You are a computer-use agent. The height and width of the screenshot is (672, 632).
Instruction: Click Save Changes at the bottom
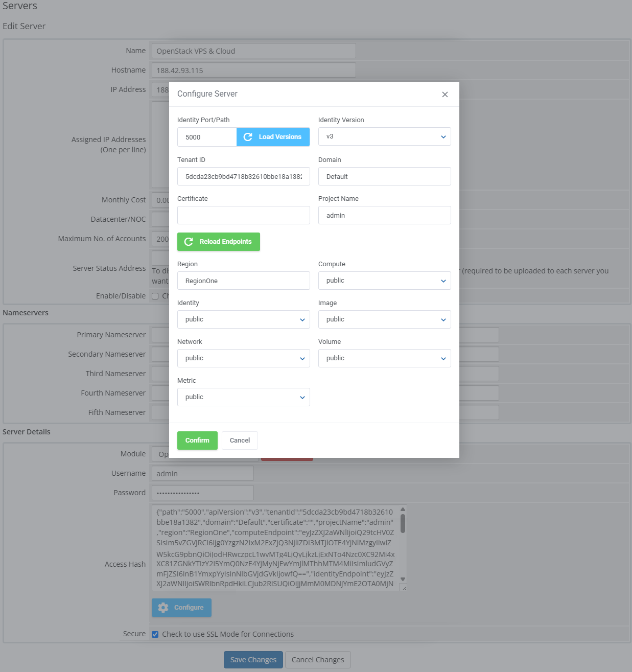253,659
